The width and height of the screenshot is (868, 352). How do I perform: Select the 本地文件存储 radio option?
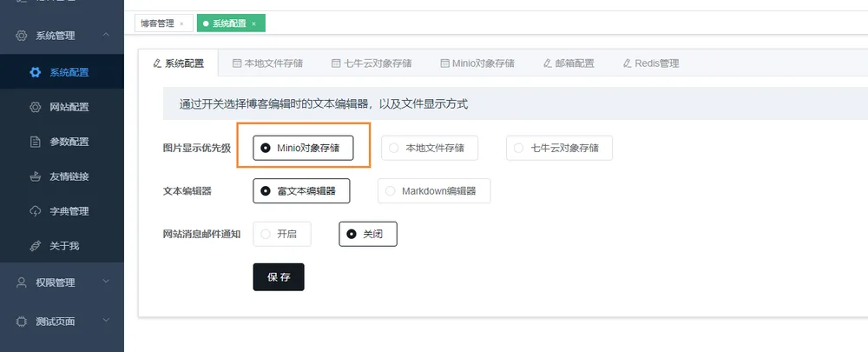tap(430, 148)
